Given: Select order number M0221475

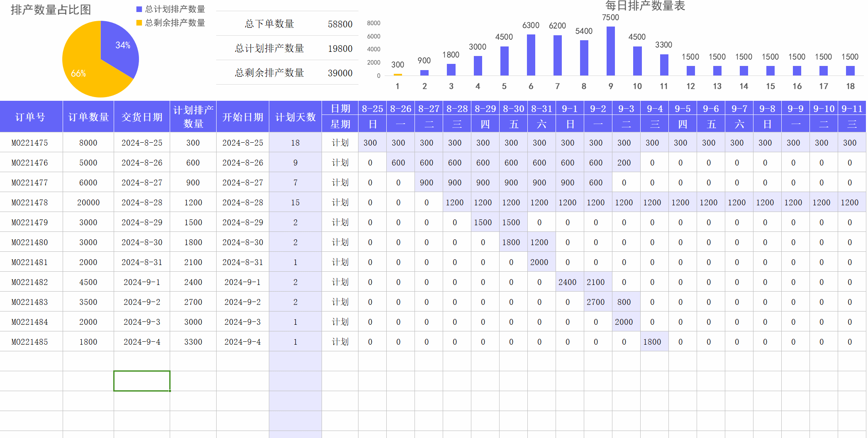Looking at the screenshot, I should pos(29,143).
